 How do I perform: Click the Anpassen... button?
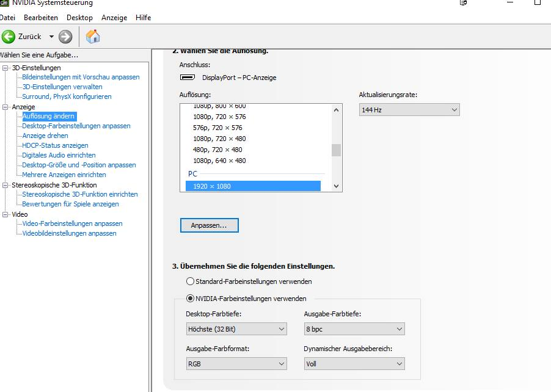pos(209,225)
